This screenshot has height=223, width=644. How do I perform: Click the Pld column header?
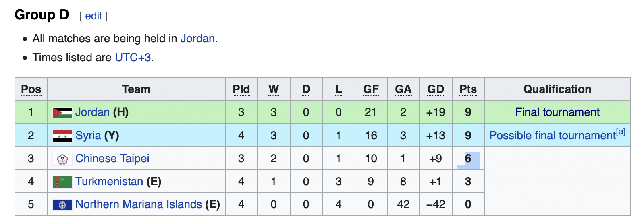tap(241, 89)
